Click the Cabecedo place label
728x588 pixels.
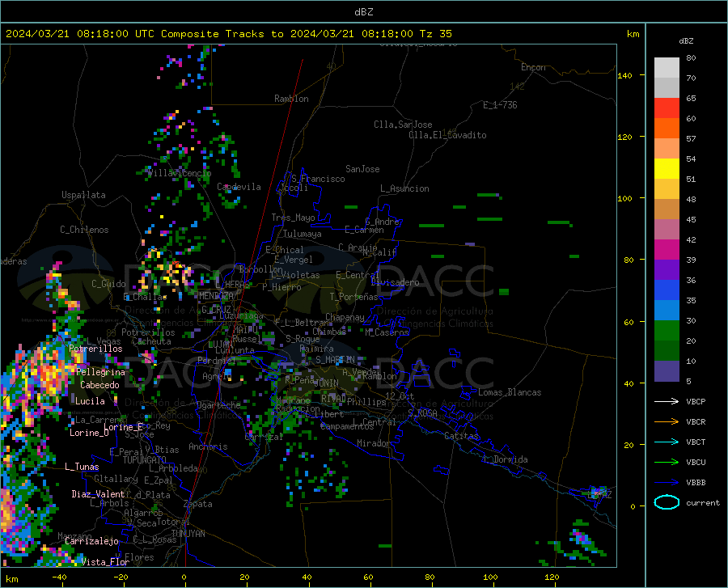[x=99, y=385]
